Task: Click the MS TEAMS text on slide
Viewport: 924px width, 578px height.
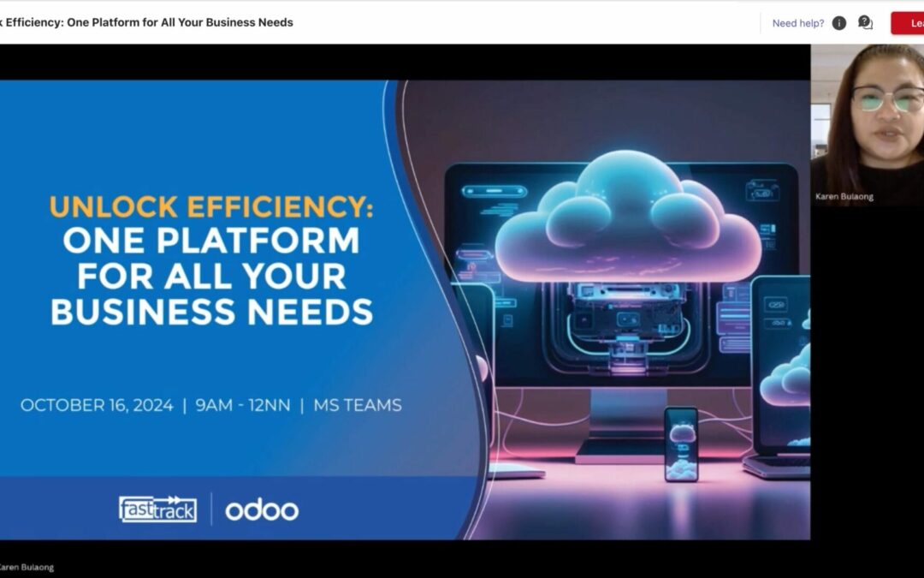Action: pos(358,405)
